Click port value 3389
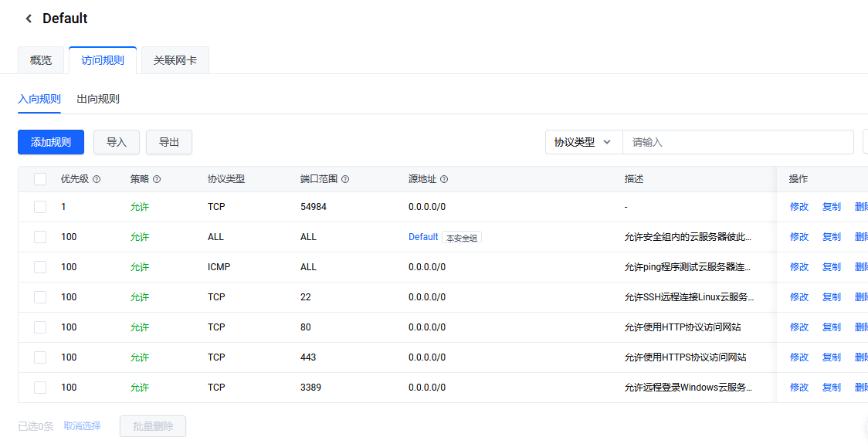 (310, 388)
